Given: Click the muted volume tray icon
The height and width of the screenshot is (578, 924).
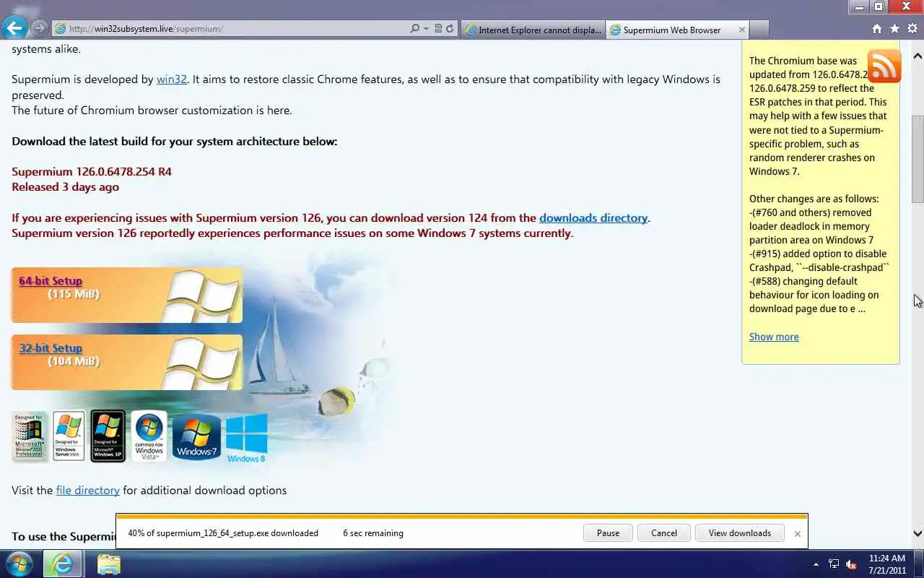Looking at the screenshot, I should [x=851, y=564].
